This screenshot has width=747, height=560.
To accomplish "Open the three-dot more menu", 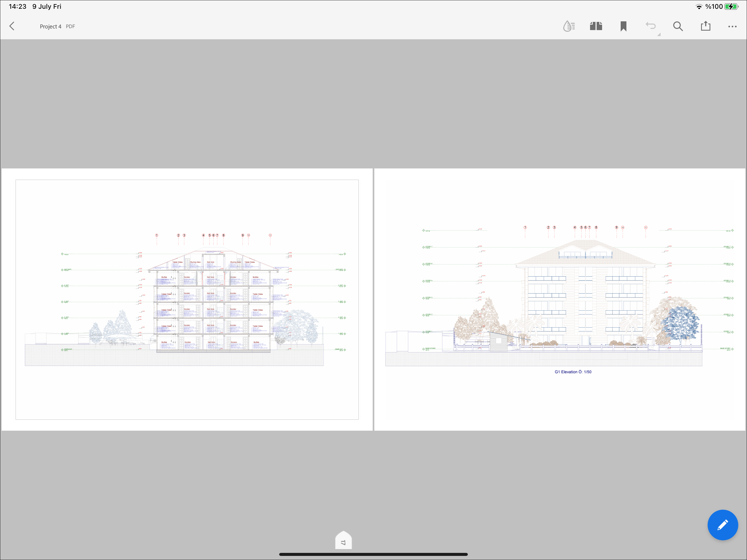I will coord(732,26).
